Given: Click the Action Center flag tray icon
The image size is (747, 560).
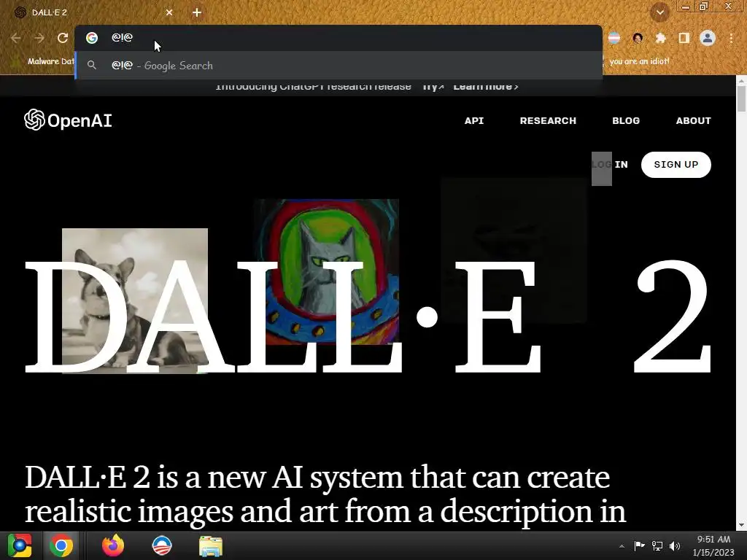Looking at the screenshot, I should [639, 545].
